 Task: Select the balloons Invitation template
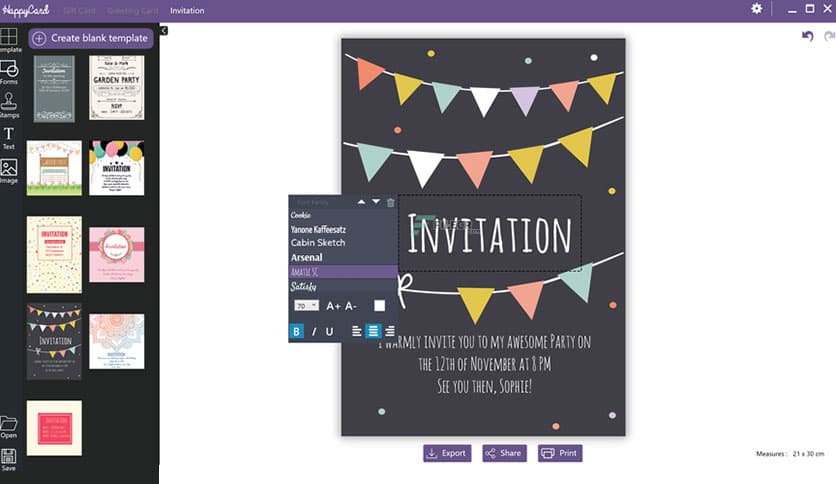117,168
